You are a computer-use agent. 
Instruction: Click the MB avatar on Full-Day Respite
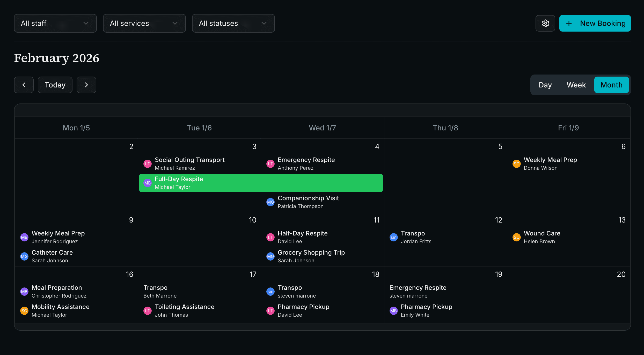click(148, 183)
